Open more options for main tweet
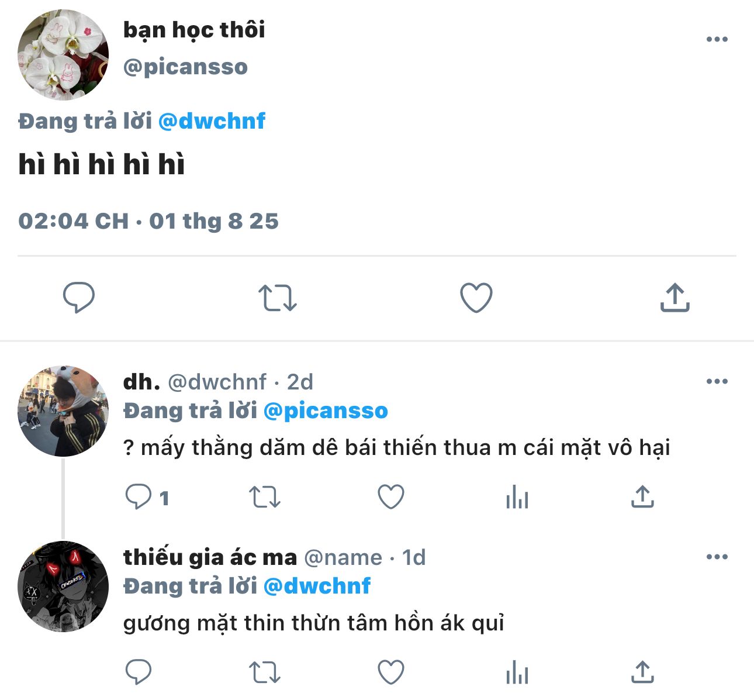 click(x=717, y=40)
